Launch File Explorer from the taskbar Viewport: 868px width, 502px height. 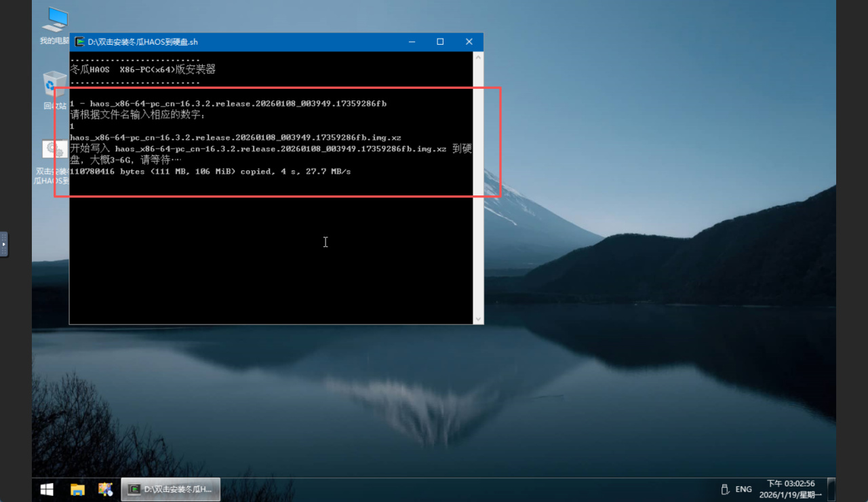click(x=77, y=489)
